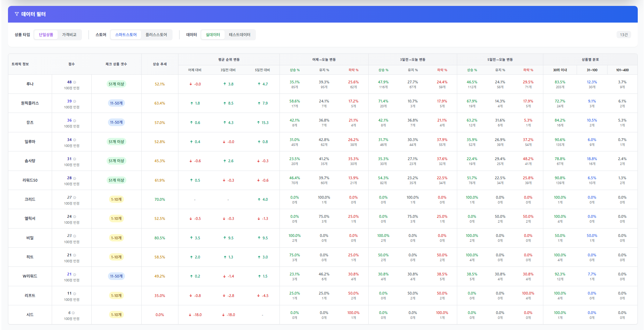Click the 평균 순위 변동 group header
This screenshot has height=330, width=644.
pyautogui.click(x=229, y=60)
